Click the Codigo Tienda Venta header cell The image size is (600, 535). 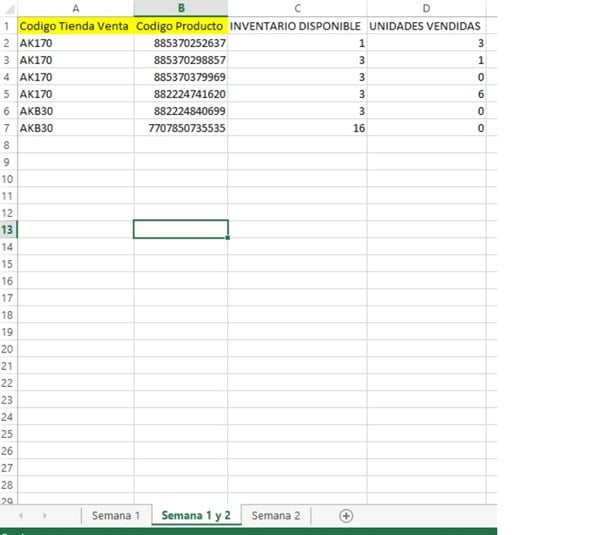(x=76, y=26)
